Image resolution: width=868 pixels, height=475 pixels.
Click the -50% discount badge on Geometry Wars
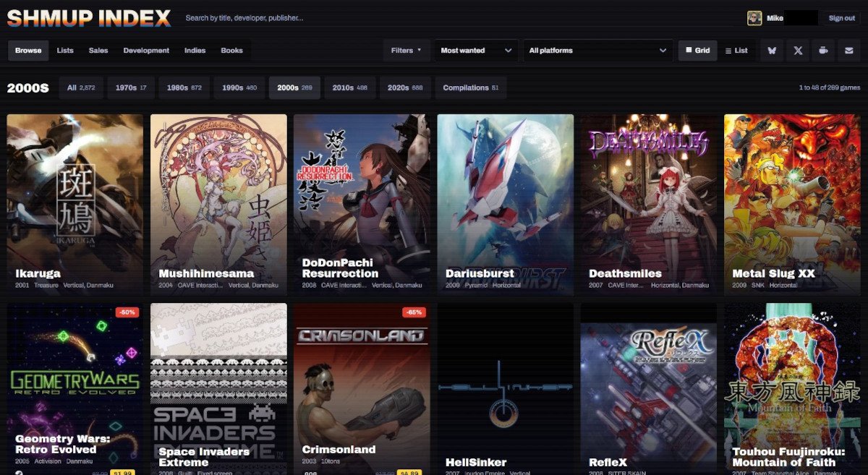pos(127,312)
